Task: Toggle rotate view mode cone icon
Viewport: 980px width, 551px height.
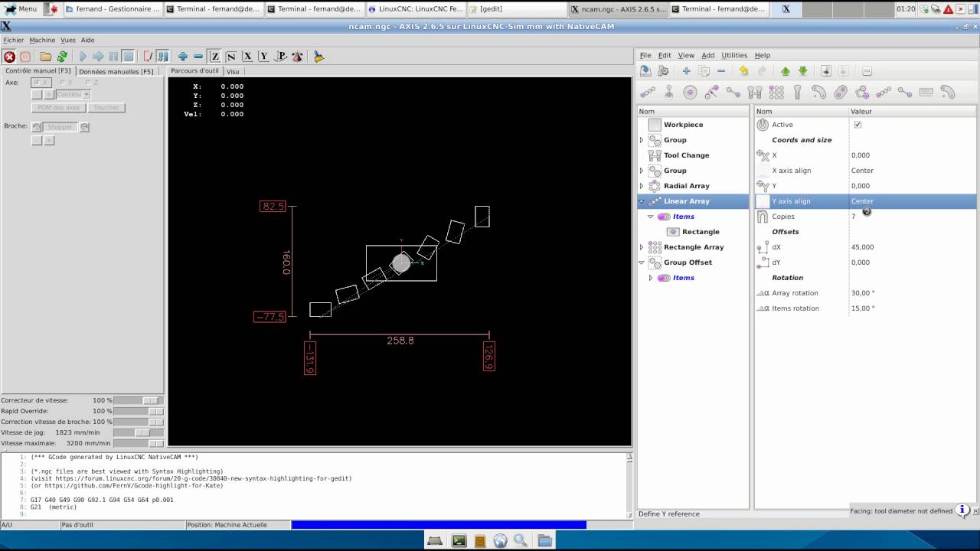Action: [297, 57]
